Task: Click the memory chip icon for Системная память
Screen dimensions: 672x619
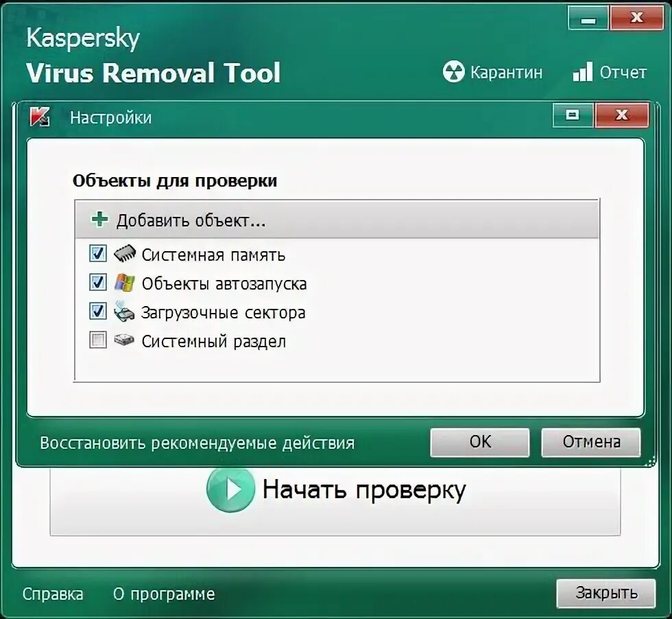Action: point(124,253)
